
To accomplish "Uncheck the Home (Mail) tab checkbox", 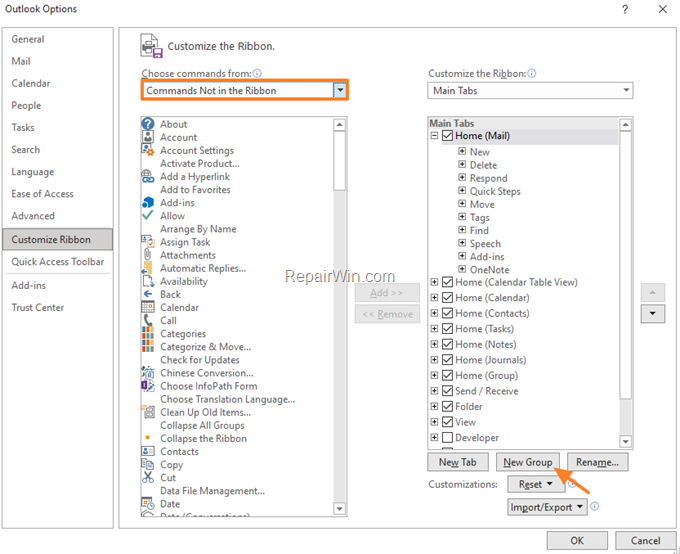I will pyautogui.click(x=448, y=136).
